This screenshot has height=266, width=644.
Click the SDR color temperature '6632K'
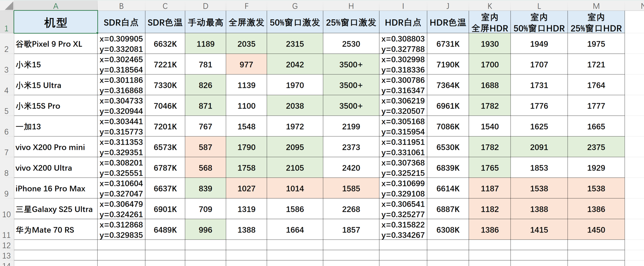tap(165, 44)
